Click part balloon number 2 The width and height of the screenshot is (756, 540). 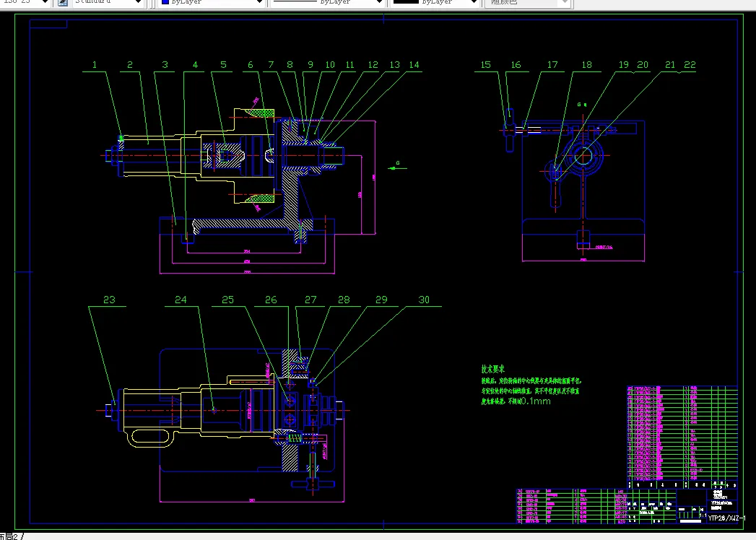130,64
